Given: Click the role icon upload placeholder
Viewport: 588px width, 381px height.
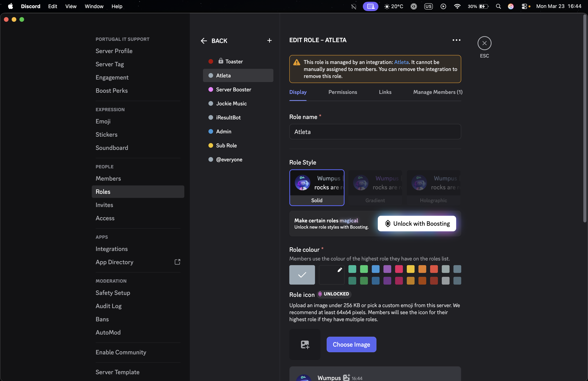Looking at the screenshot, I should (305, 344).
